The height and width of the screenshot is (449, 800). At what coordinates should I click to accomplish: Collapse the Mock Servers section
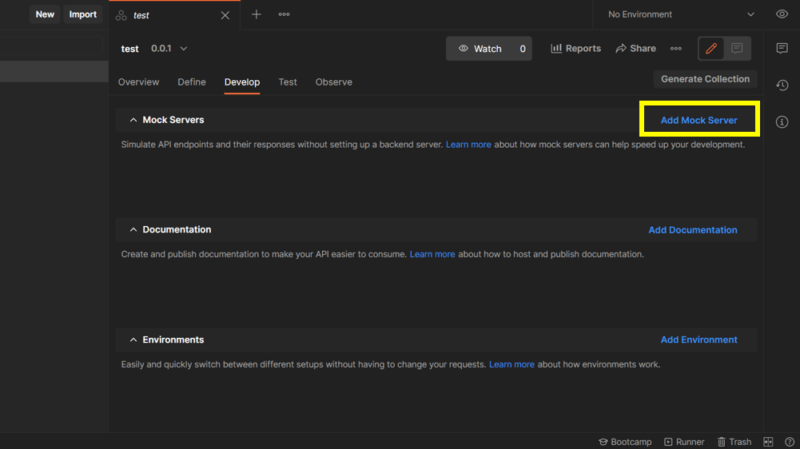133,120
